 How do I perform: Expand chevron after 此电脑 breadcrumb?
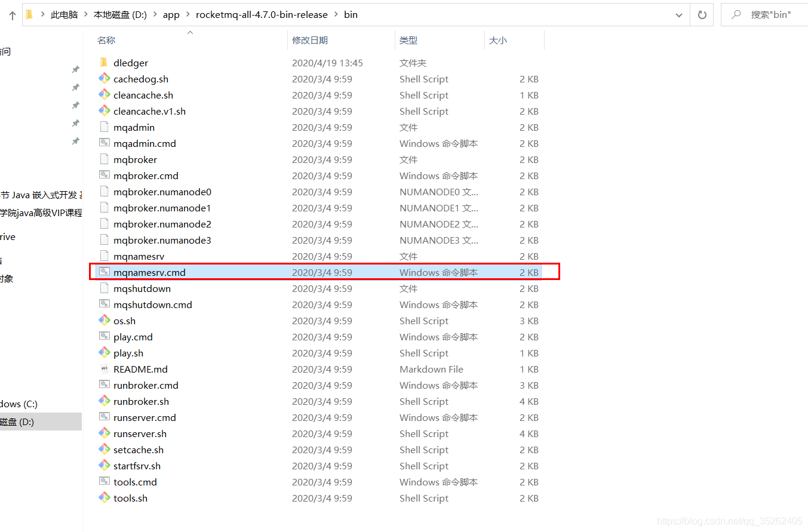pos(86,15)
